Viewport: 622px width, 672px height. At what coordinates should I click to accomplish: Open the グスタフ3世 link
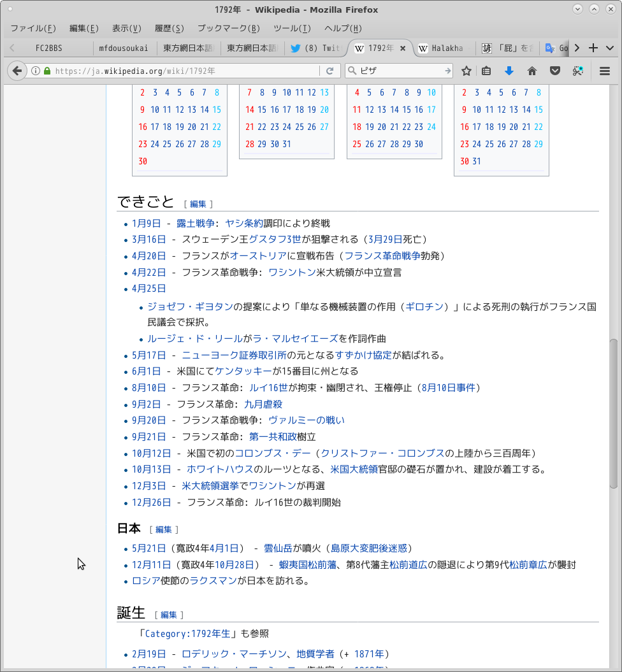[275, 239]
